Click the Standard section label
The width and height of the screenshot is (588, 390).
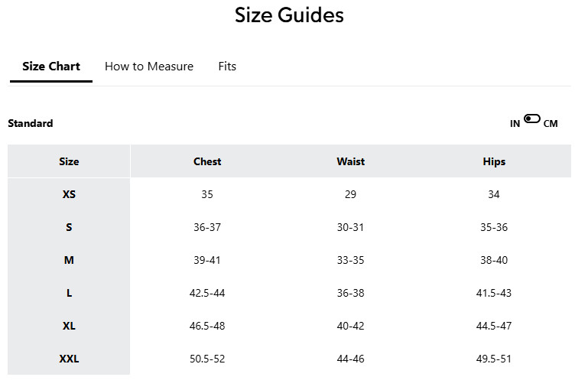point(31,123)
